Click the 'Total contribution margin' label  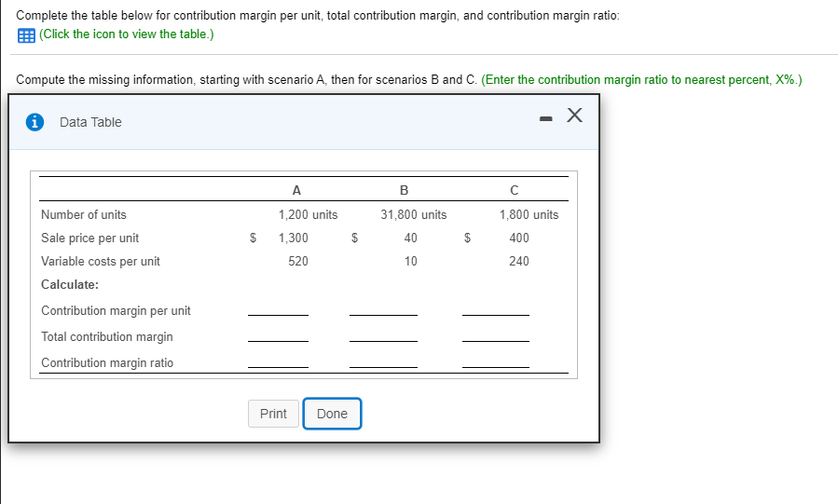[x=107, y=337]
